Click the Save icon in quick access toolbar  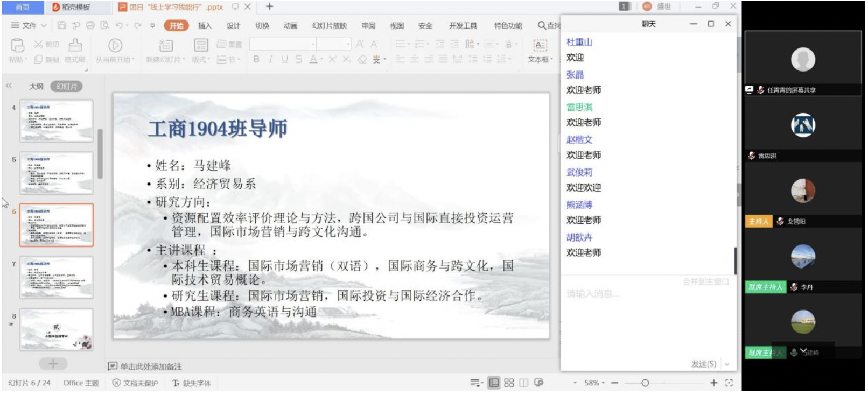click(61, 25)
